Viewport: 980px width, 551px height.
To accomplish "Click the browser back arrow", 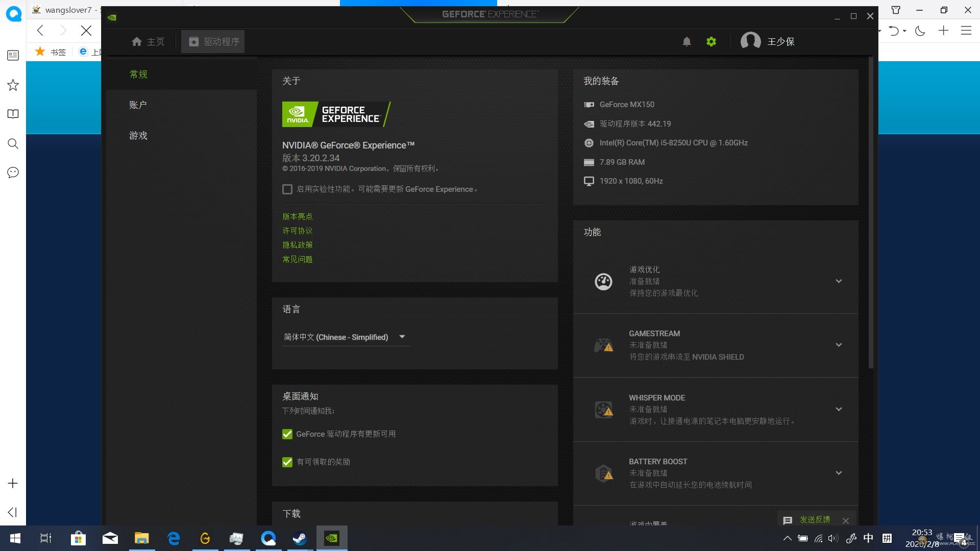I will (x=40, y=31).
